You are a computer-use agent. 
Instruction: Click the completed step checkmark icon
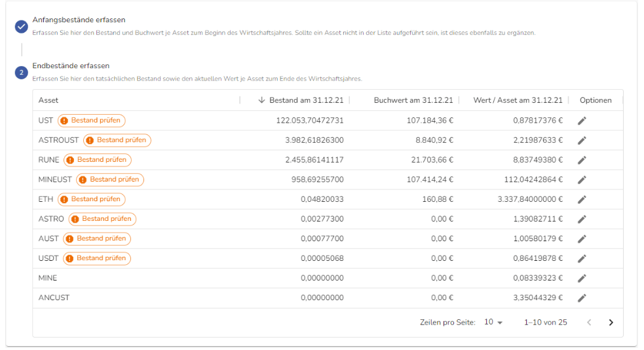pyautogui.click(x=22, y=27)
